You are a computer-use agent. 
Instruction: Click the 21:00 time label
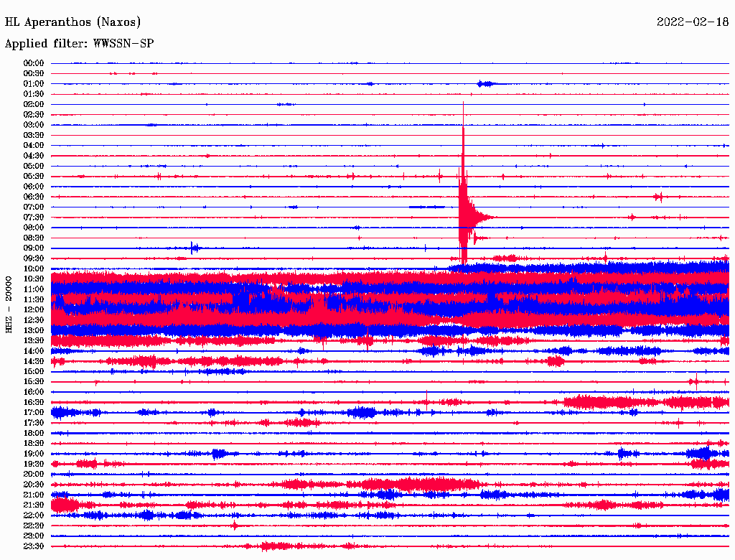click(34, 495)
